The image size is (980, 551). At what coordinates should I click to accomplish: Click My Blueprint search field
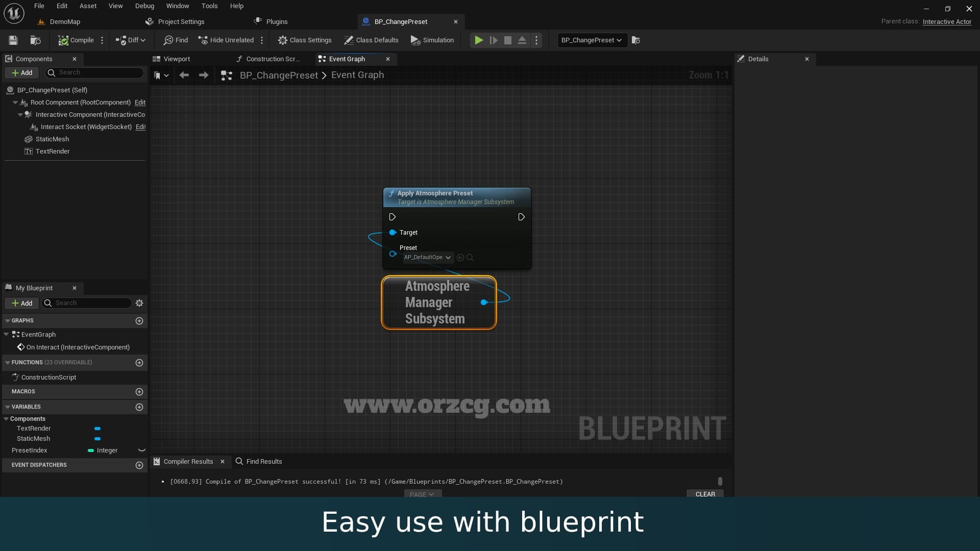pos(87,304)
